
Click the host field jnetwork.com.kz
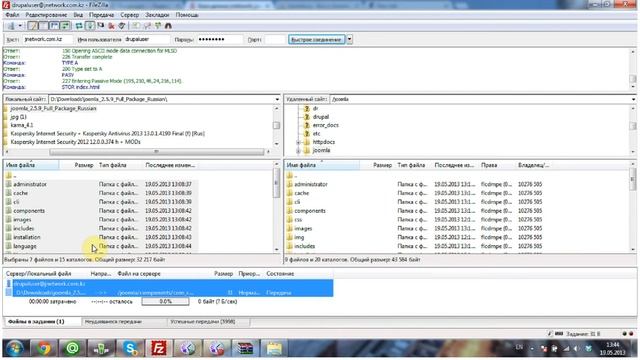coord(48,39)
